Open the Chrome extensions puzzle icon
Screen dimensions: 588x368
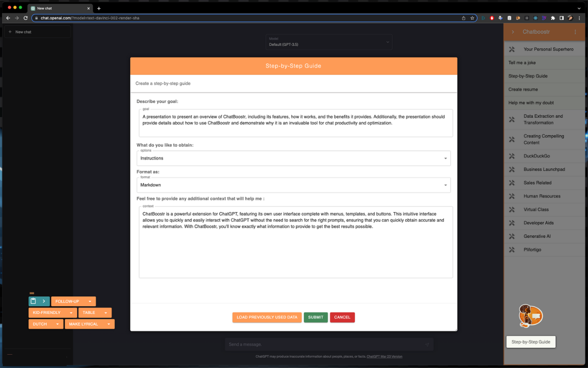(x=553, y=18)
